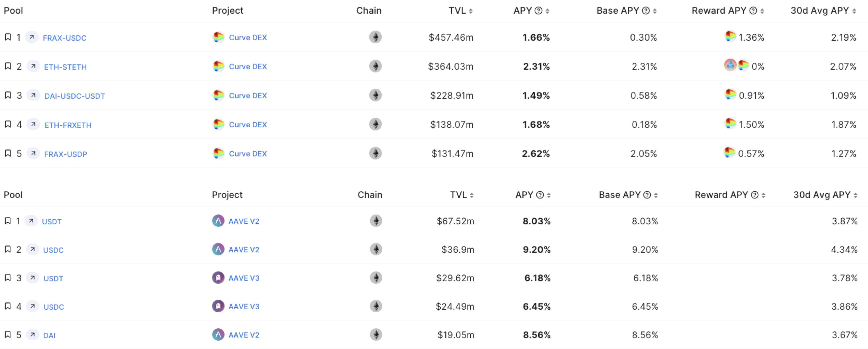Open the FRAX-USDP pool link
The image size is (868, 349).
66,154
